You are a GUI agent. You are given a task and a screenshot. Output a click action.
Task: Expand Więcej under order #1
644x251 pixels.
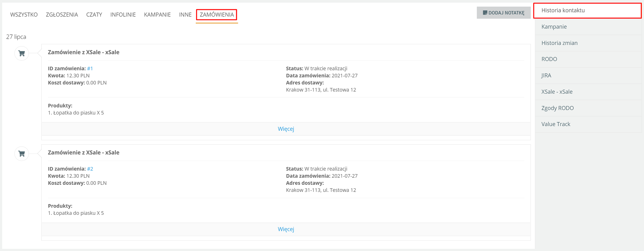pyautogui.click(x=286, y=129)
